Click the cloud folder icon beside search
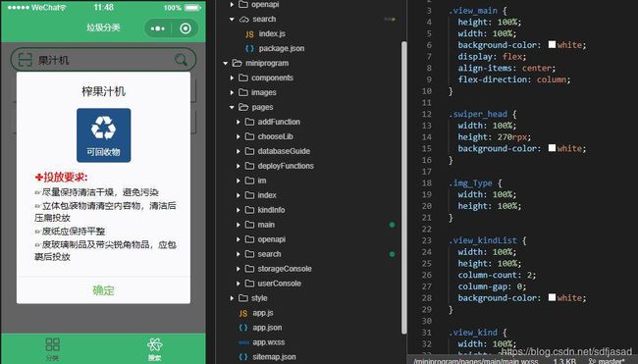Image resolution: width=638 pixels, height=364 pixels. (243, 19)
